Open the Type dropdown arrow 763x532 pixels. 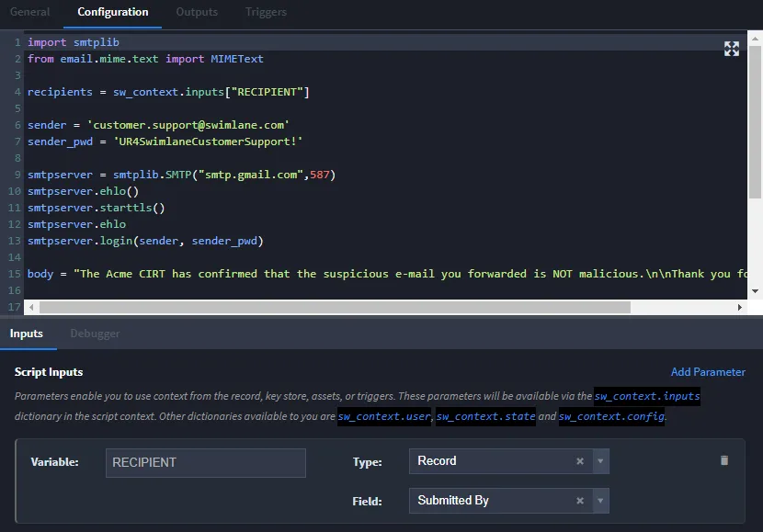(x=600, y=461)
